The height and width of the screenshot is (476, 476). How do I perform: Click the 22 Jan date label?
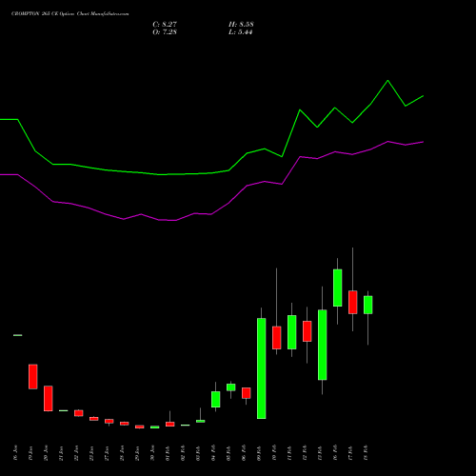77,453
